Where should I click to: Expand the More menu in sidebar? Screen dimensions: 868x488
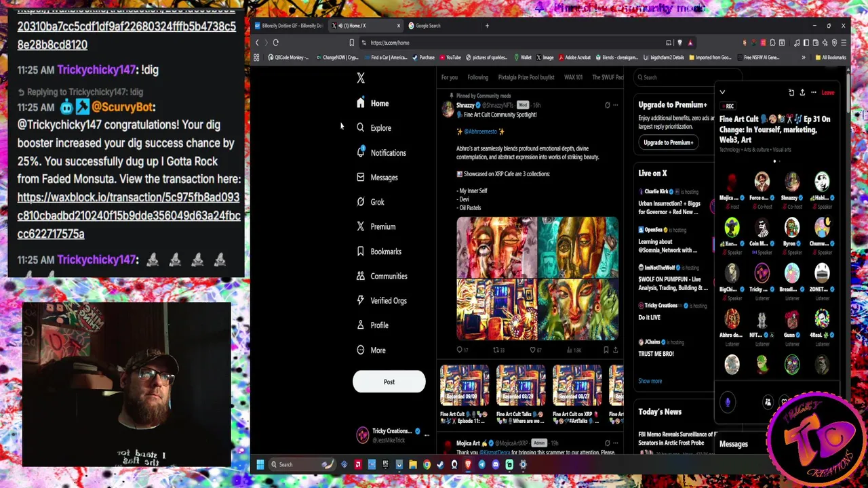[371, 350]
